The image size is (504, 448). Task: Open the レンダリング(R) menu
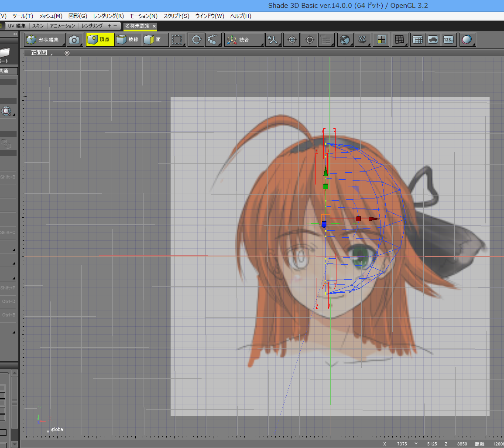pyautogui.click(x=108, y=16)
